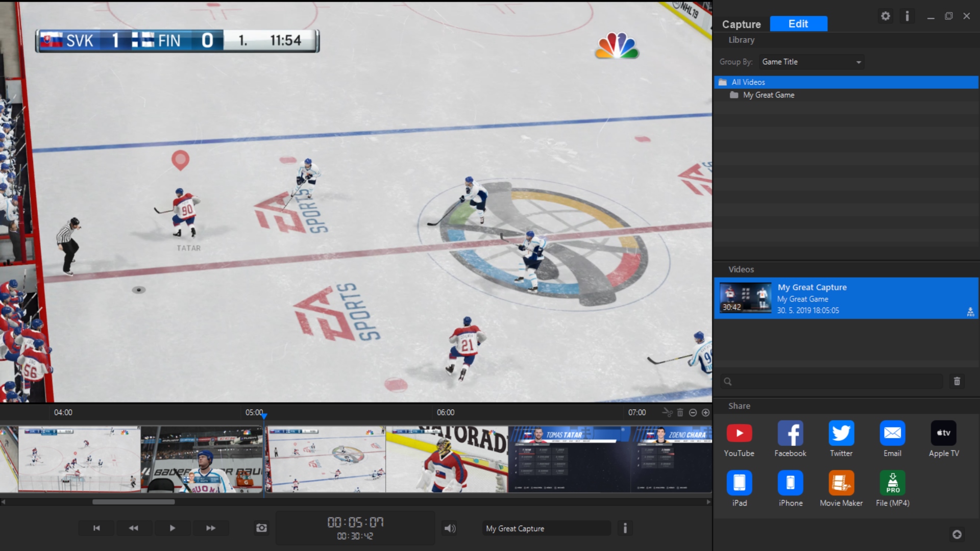
Task: Close the application window
Action: [x=966, y=16]
